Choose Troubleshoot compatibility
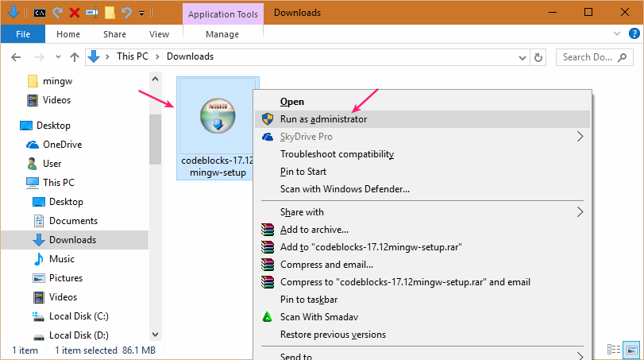The height and width of the screenshot is (360, 644). (x=422, y=154)
